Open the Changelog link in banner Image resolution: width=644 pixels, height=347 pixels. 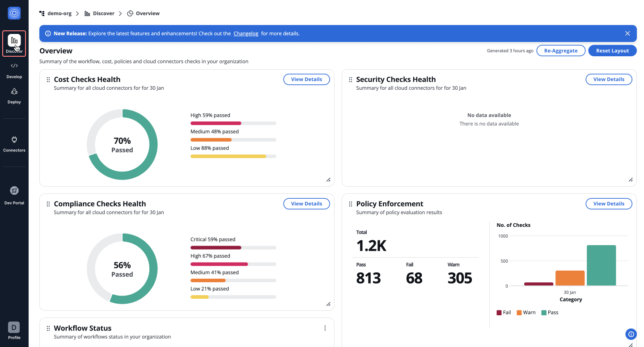[246, 33]
